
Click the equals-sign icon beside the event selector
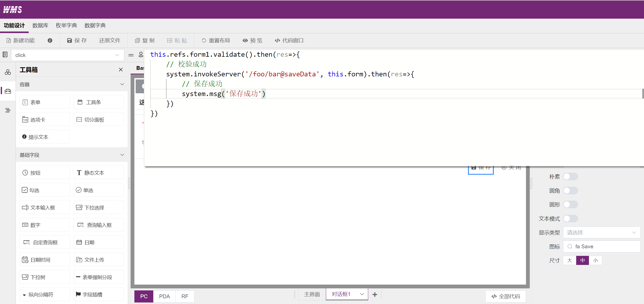(131, 55)
